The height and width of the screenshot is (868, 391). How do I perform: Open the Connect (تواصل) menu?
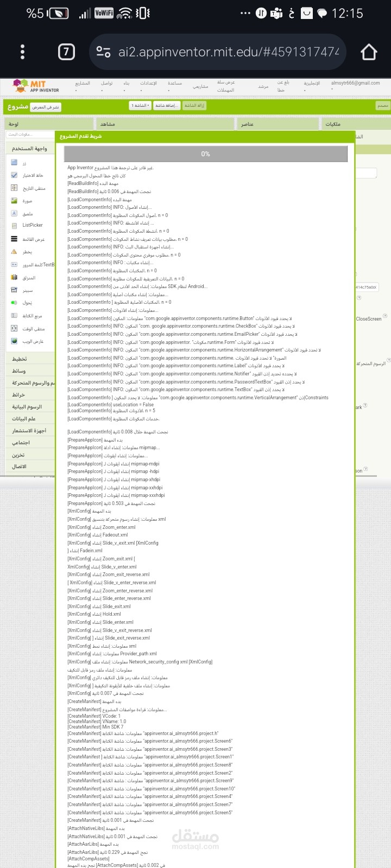[x=106, y=85]
